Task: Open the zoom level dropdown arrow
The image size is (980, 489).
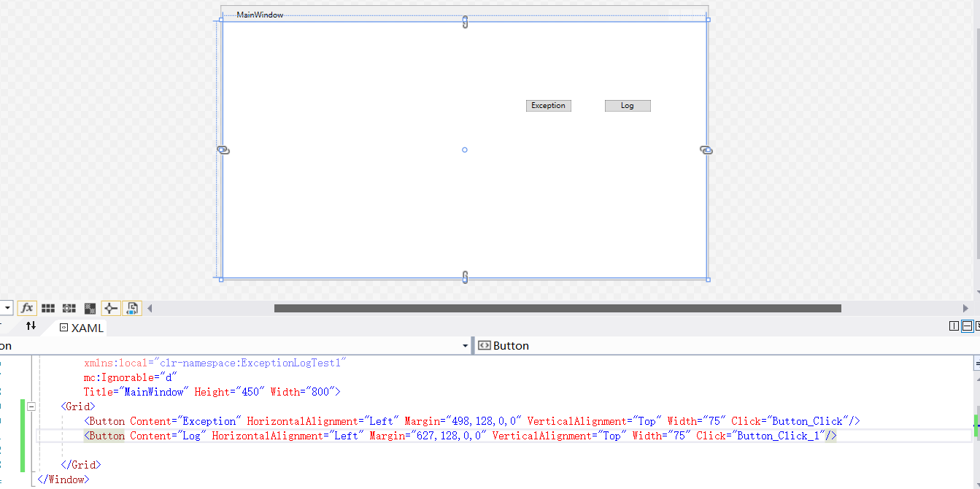Action: (x=7, y=308)
